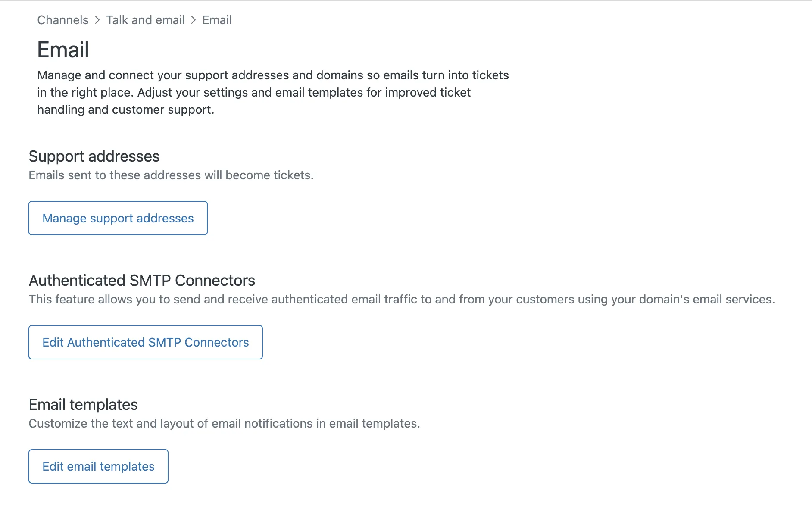Click the Email templates section heading
This screenshot has height=506, width=812.
(83, 404)
